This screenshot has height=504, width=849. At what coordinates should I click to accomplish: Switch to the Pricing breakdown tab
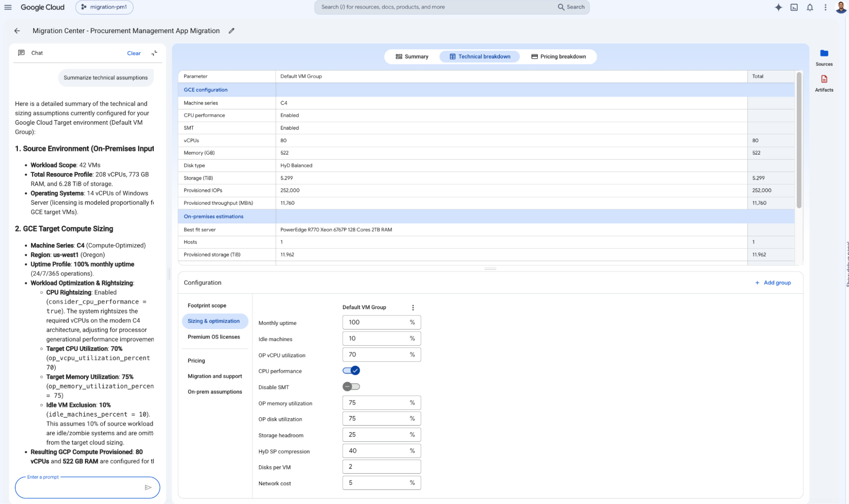click(x=558, y=56)
